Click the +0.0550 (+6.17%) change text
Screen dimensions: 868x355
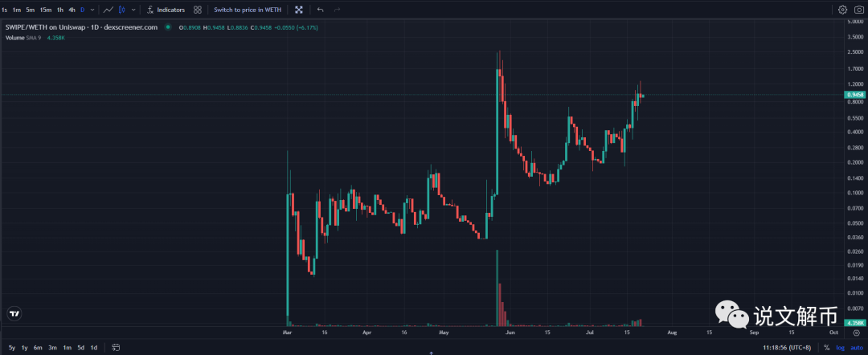tap(294, 27)
